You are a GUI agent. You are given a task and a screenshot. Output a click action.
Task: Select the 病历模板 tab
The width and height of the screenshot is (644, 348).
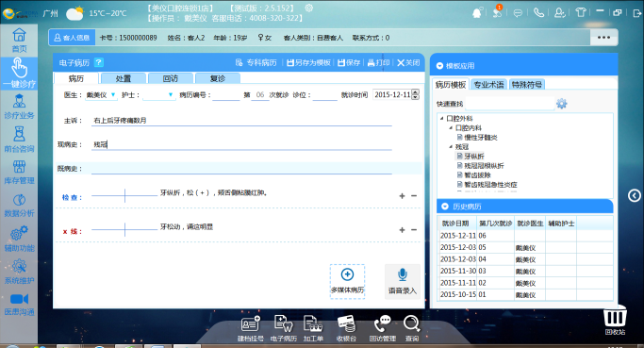click(451, 85)
